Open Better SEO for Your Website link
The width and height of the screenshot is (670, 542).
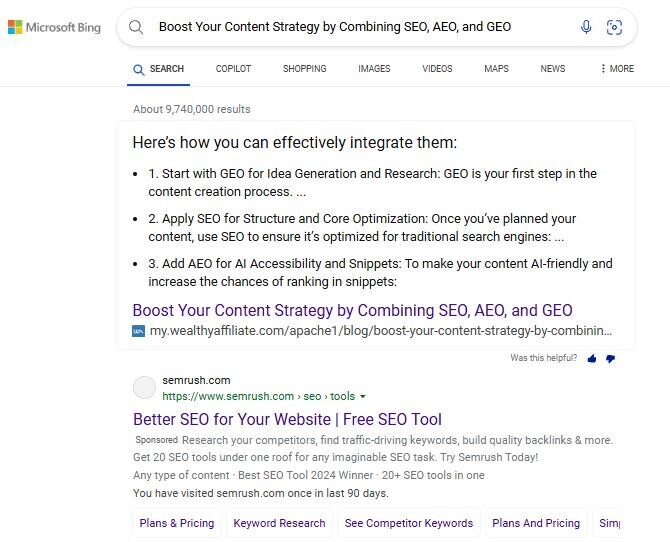(x=287, y=419)
